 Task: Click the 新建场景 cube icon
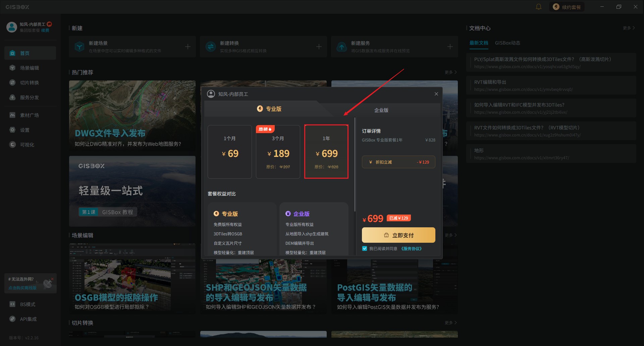coord(79,47)
